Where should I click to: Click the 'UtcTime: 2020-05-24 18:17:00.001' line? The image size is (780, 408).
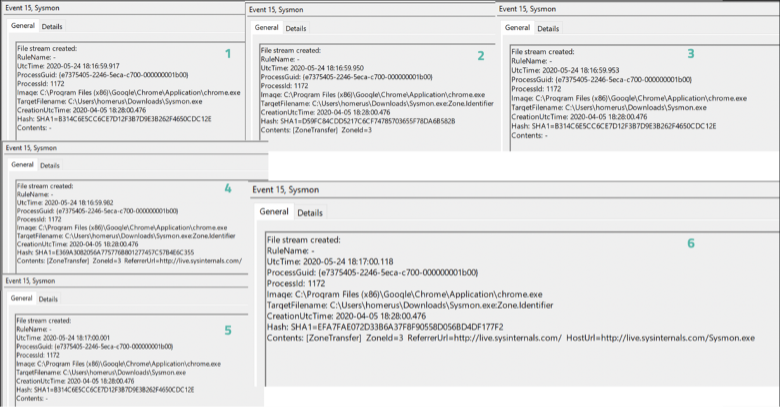tap(63, 338)
